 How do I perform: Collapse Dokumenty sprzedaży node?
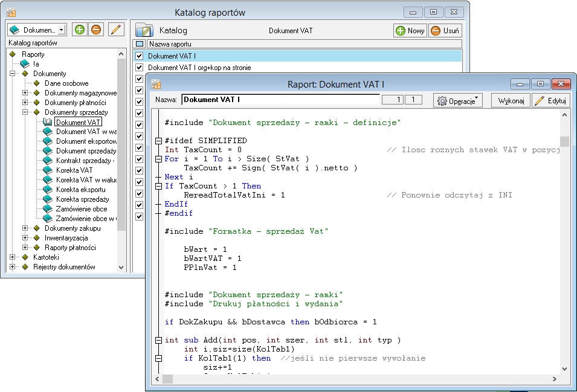tap(25, 112)
